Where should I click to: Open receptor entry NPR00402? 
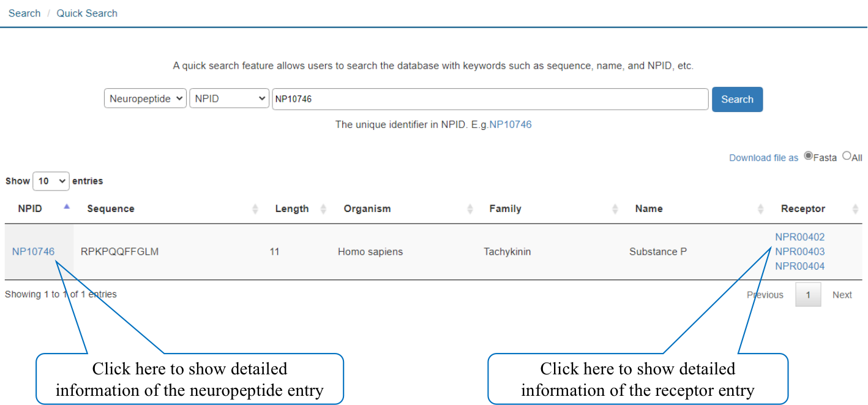(x=799, y=237)
